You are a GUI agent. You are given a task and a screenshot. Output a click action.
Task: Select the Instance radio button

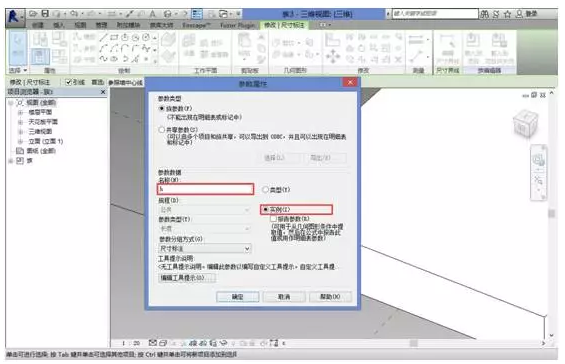(266, 209)
